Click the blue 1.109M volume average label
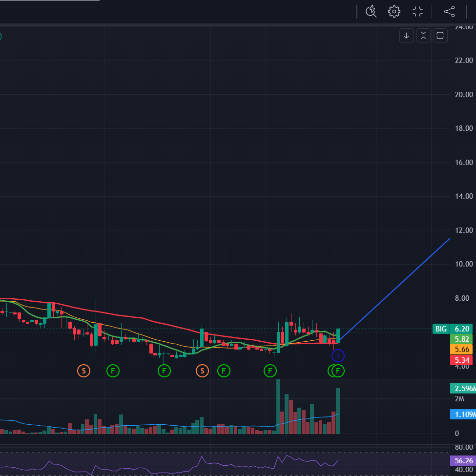This screenshot has height=476, width=476. click(463, 414)
